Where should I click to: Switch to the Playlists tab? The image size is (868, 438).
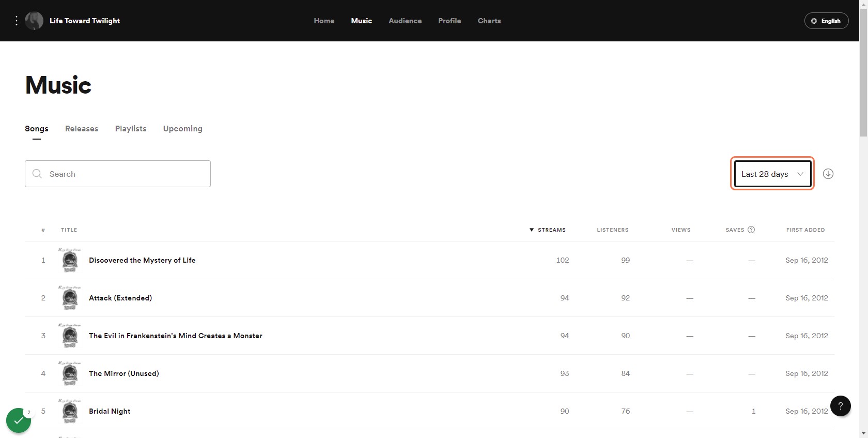[131, 128]
